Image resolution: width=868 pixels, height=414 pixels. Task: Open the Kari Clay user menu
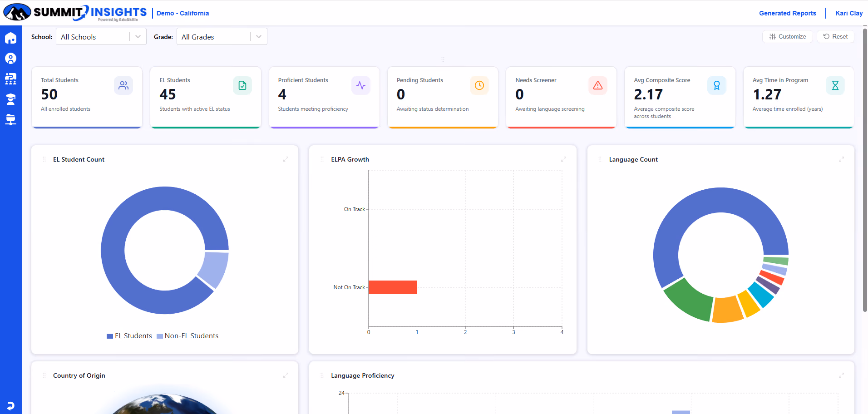[849, 13]
